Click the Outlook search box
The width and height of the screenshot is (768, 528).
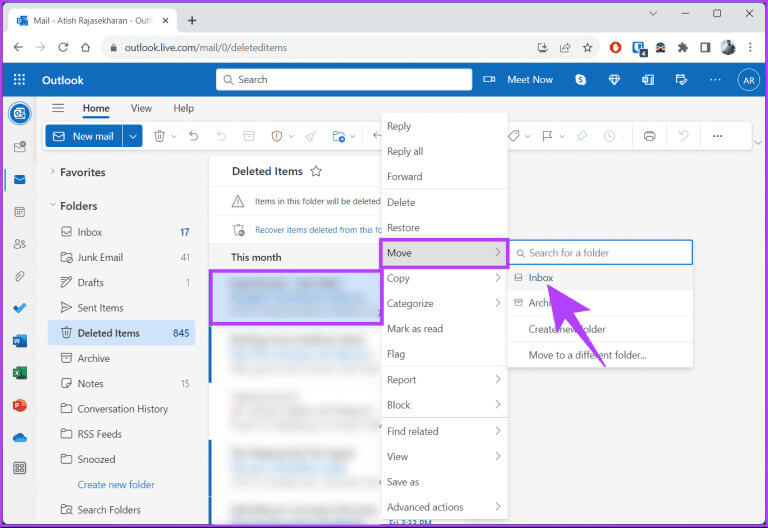coord(344,79)
